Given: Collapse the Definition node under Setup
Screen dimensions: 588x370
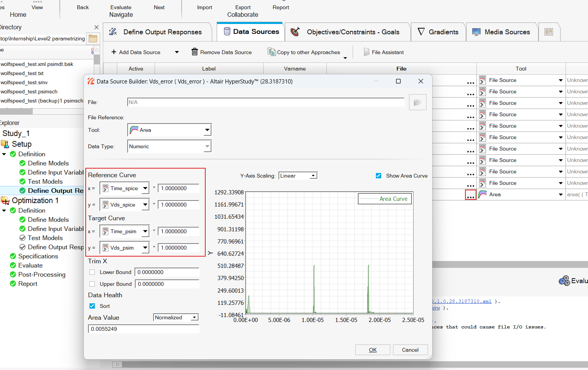Looking at the screenshot, I should 4,154.
